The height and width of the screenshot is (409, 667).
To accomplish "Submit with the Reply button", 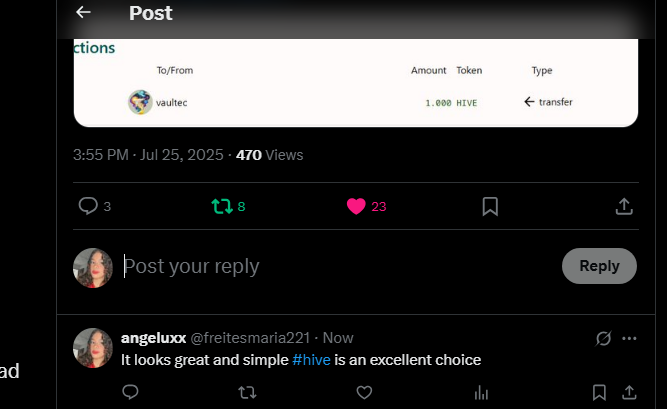I will point(599,266).
